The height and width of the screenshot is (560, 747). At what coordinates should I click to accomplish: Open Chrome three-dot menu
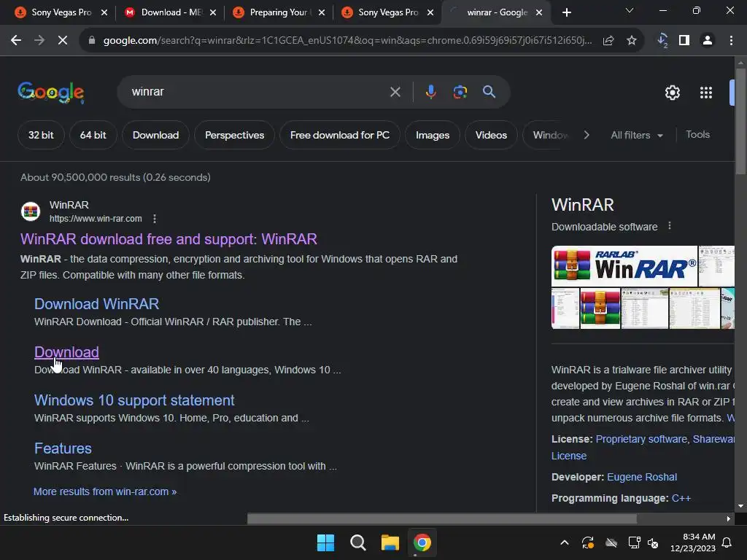pyautogui.click(x=731, y=41)
